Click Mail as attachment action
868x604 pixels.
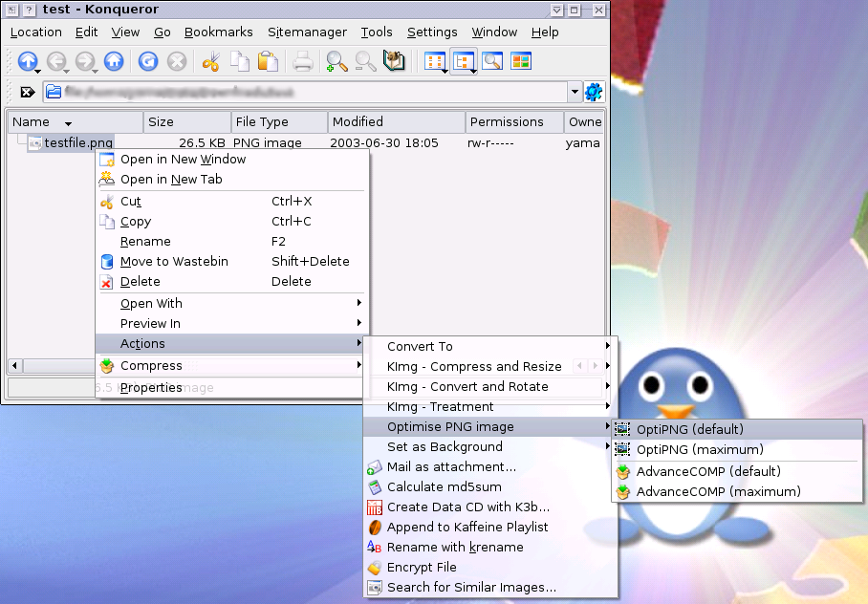(489, 467)
